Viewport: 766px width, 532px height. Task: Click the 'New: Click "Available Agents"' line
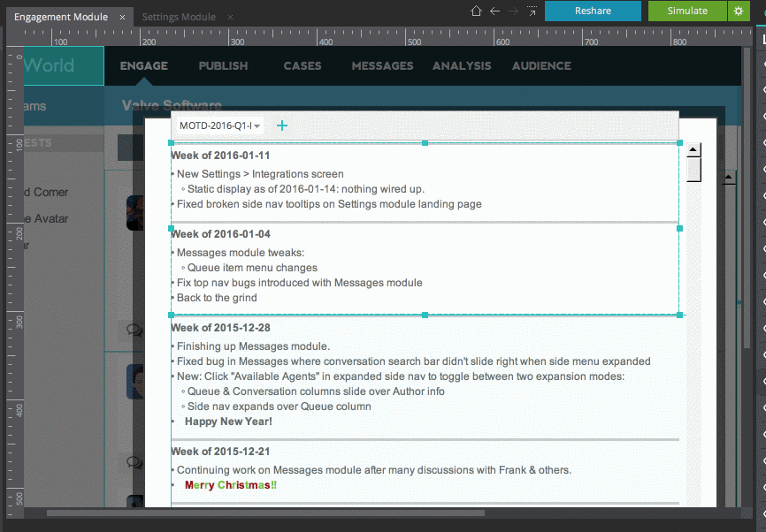click(401, 376)
